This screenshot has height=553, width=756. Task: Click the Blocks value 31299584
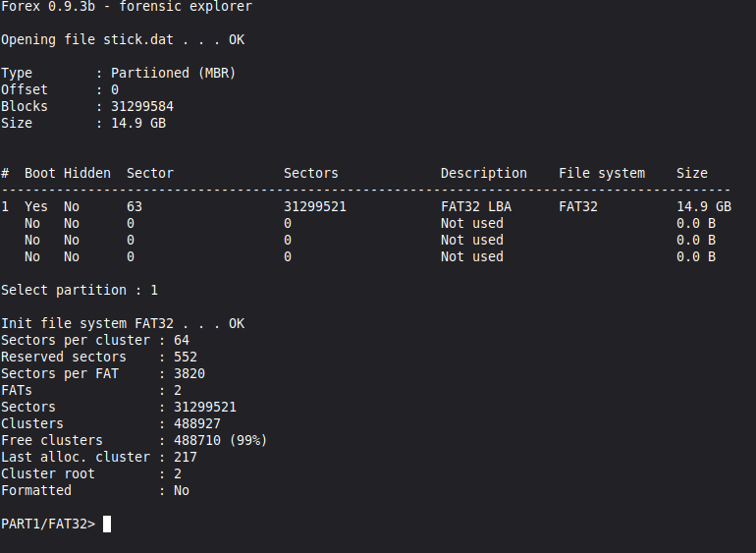click(x=141, y=106)
